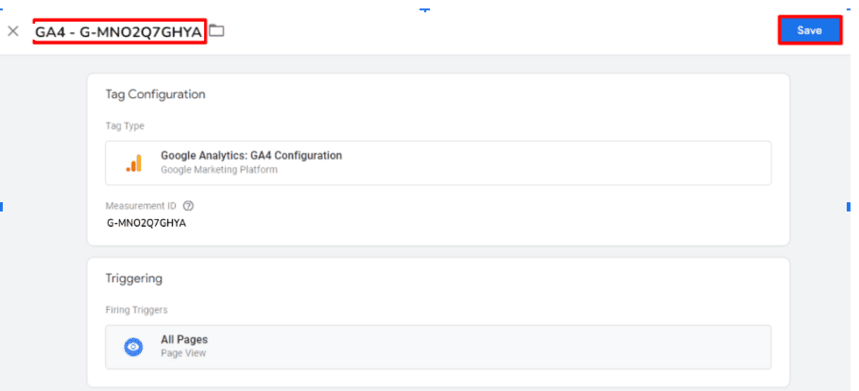Close the tag editor with the X icon
The height and width of the screenshot is (391, 859).
click(13, 31)
